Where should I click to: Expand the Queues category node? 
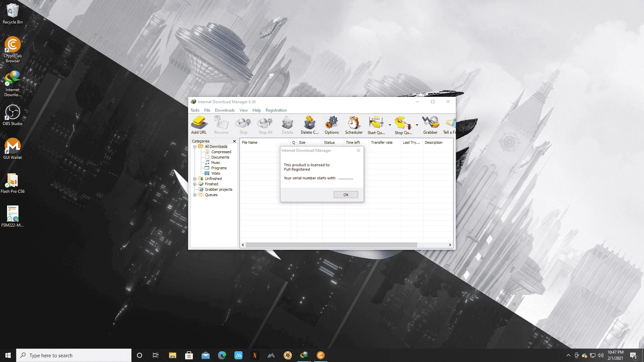coord(195,195)
